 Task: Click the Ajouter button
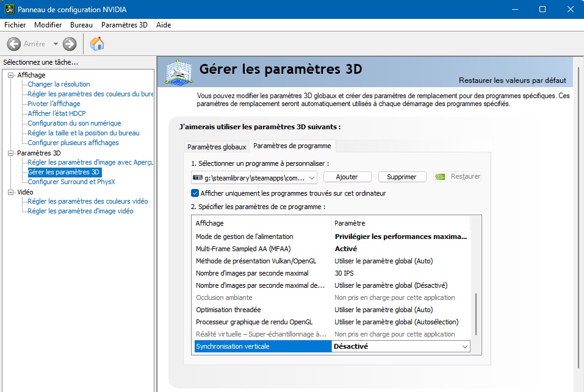pyautogui.click(x=347, y=177)
